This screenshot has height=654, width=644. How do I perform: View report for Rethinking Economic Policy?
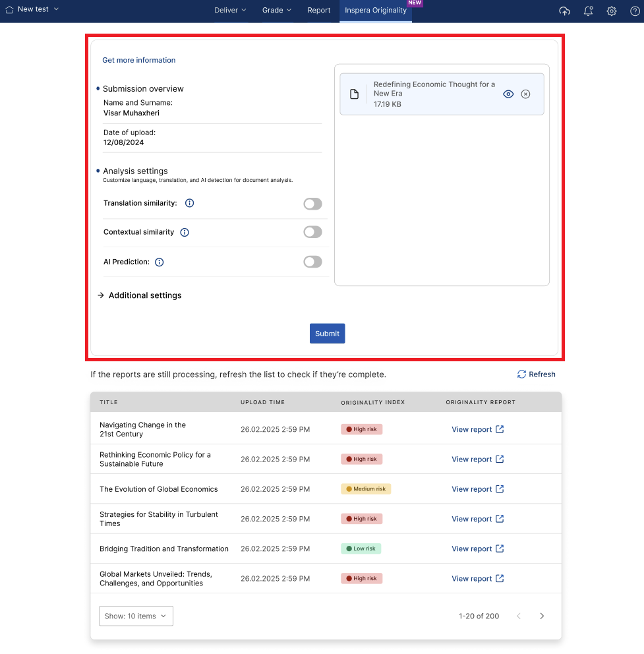472,460
